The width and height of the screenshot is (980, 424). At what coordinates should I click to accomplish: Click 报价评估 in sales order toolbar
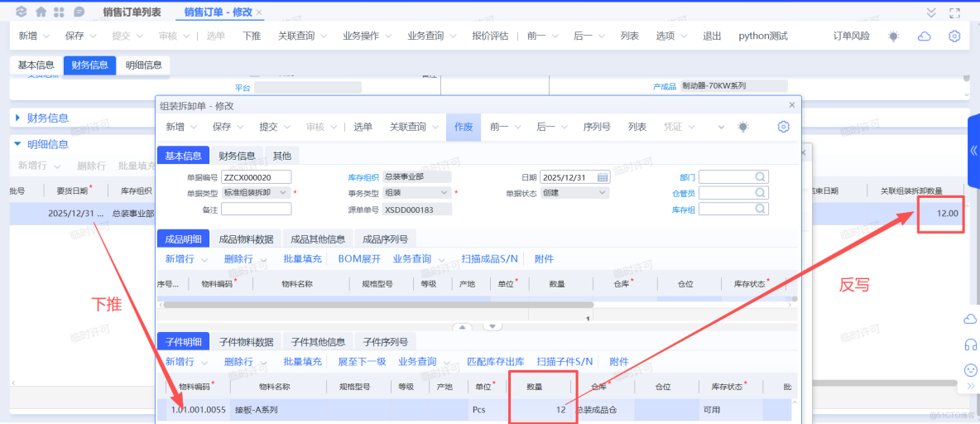pos(490,36)
